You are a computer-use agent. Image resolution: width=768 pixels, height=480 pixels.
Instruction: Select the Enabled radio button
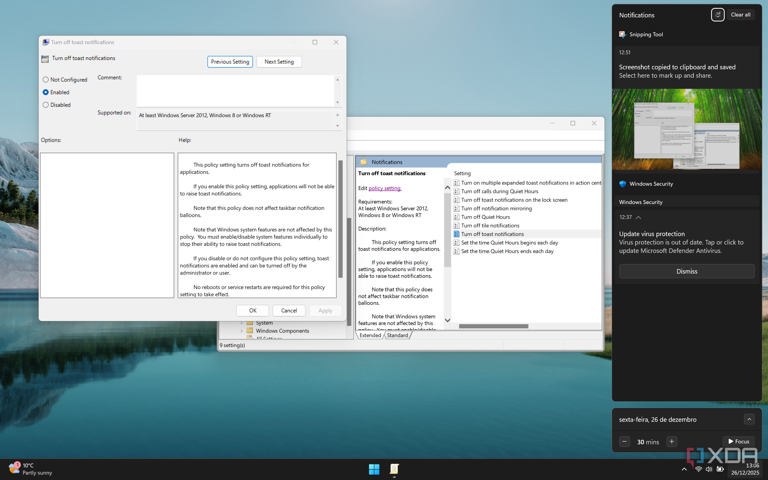click(x=46, y=92)
